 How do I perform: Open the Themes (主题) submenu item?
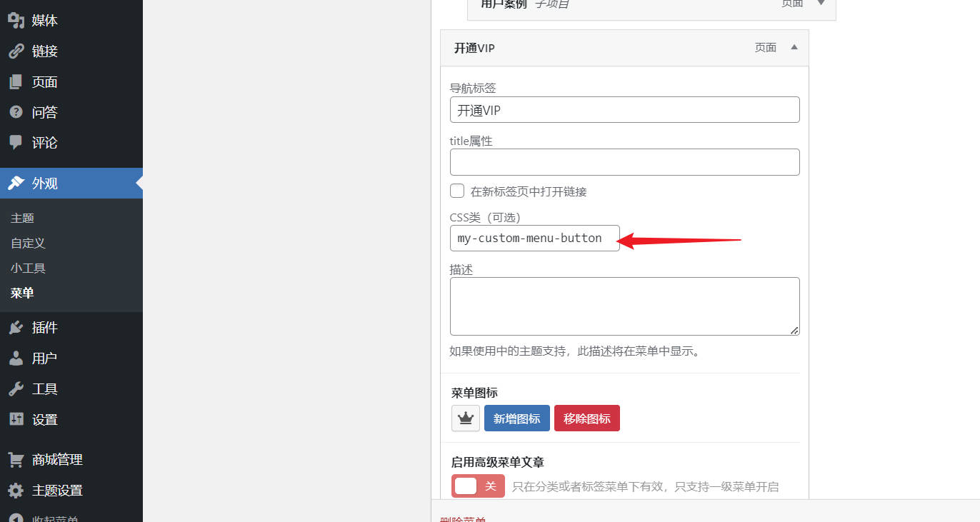pos(23,218)
